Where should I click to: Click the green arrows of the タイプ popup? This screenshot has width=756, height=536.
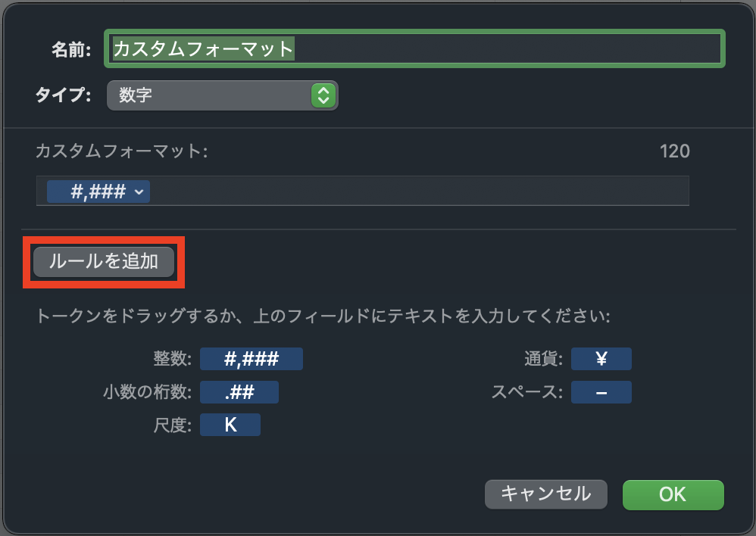(x=323, y=95)
